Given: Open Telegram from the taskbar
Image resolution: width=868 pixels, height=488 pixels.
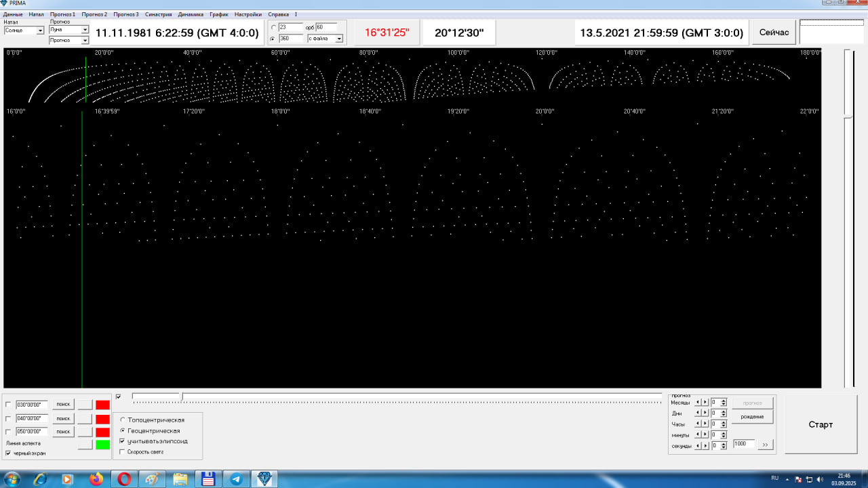Looking at the screenshot, I should (236, 479).
